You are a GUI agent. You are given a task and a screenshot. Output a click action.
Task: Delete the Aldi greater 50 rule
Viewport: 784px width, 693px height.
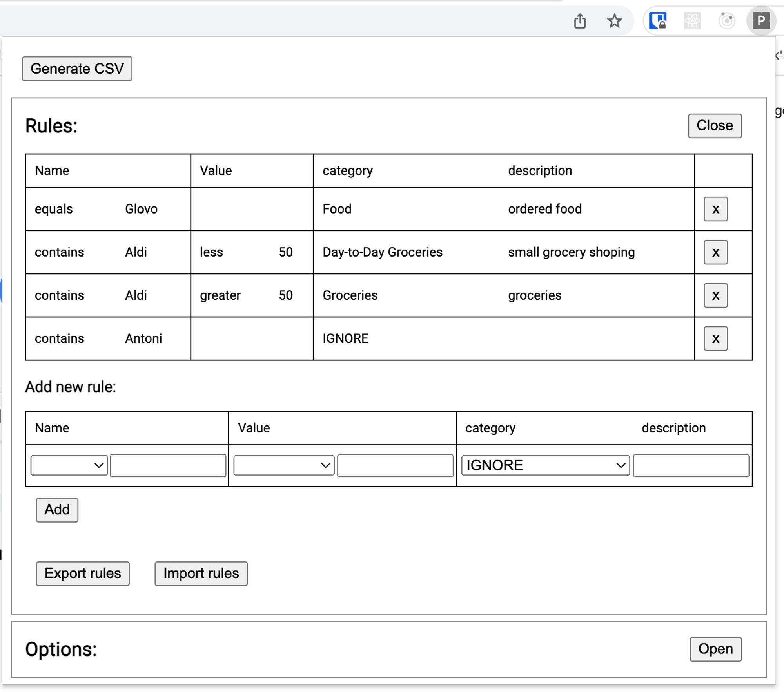click(x=715, y=295)
